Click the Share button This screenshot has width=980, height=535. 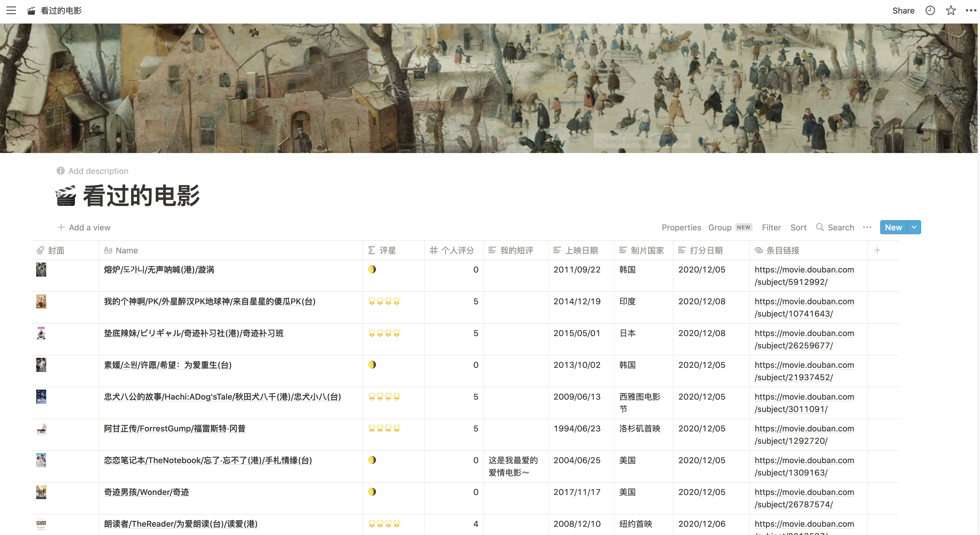pyautogui.click(x=903, y=11)
